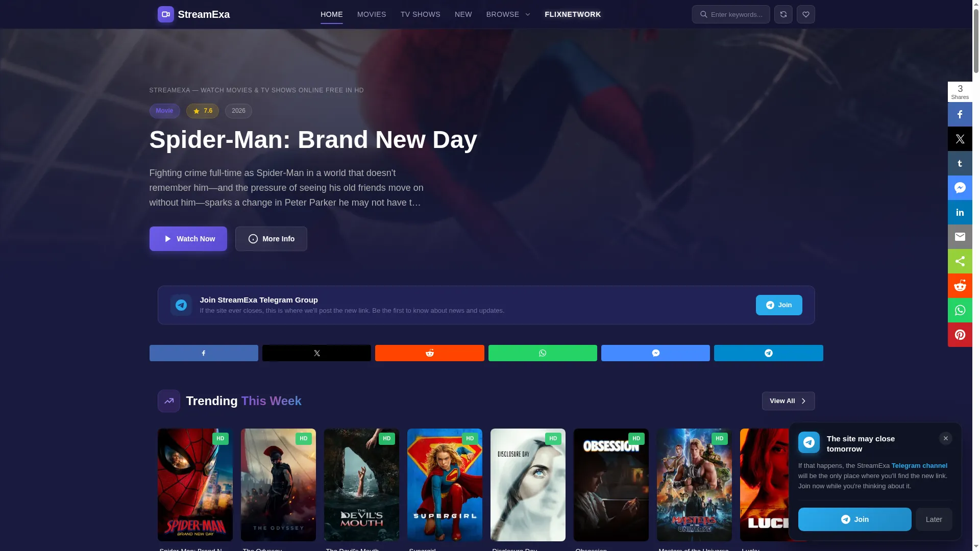This screenshot has width=980, height=551.
Task: Share via the wide Messenger bar
Action: coord(655,353)
